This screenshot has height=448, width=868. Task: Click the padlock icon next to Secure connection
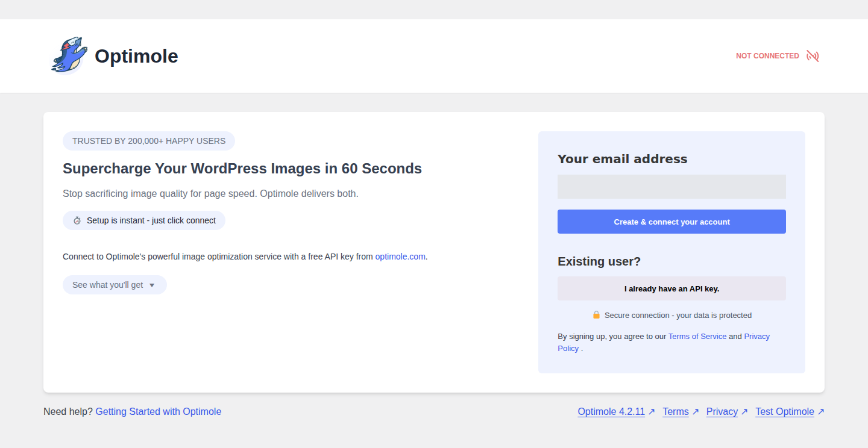tap(596, 315)
